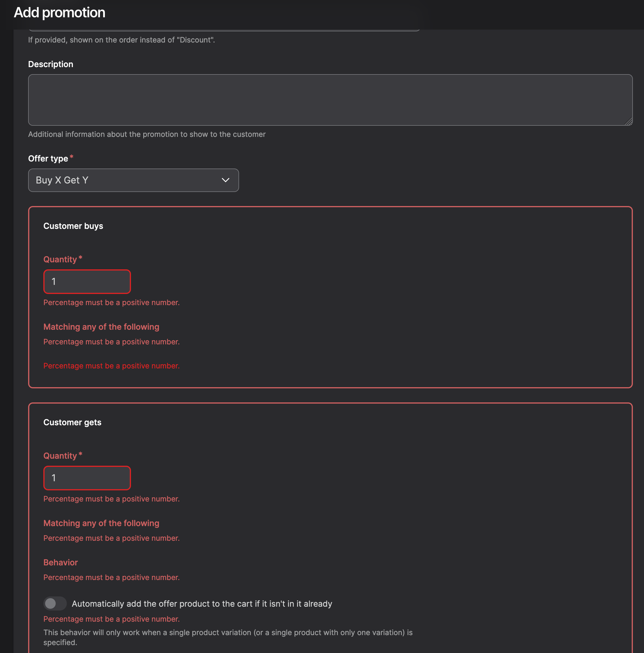Select the Customer gets Quantity field
Screen dimensions: 644x653
tap(87, 478)
